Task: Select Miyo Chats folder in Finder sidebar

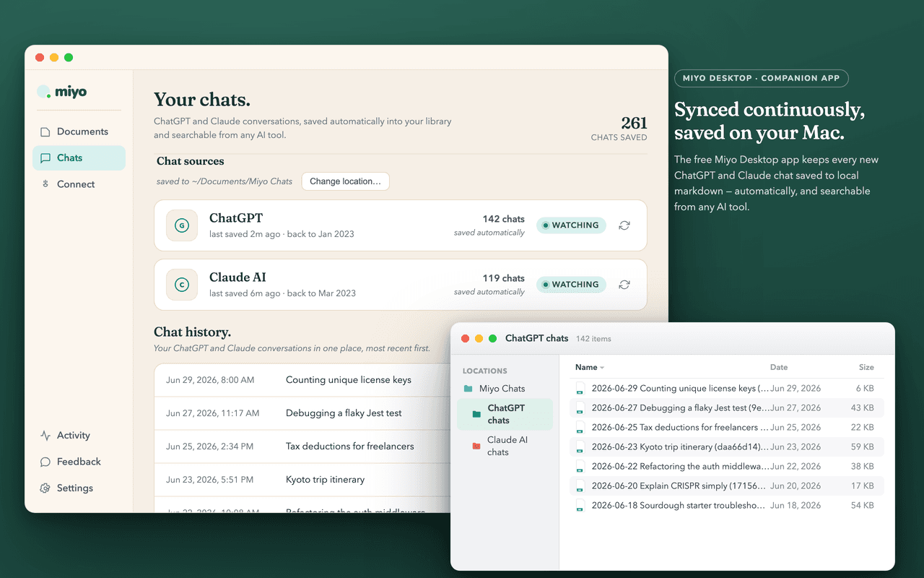Action: [x=505, y=389]
